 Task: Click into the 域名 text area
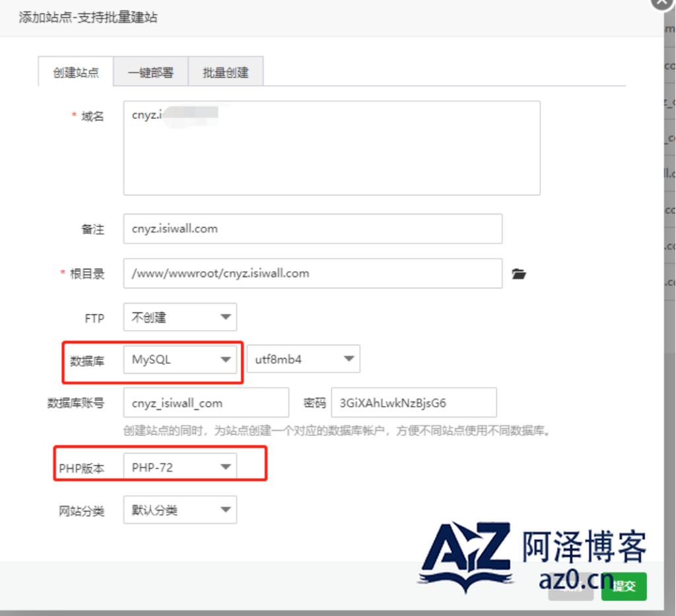[x=331, y=148]
